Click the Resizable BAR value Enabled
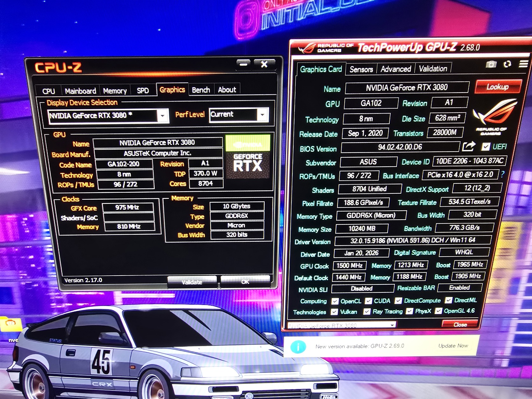This screenshot has width=532, height=399. (459, 288)
